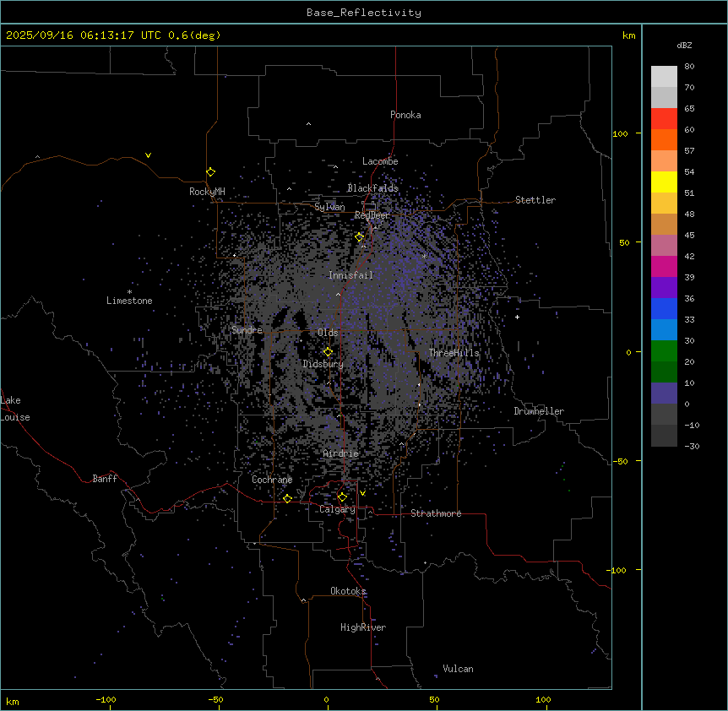Click the Strathmore label
This screenshot has width=728, height=711.
tap(436, 513)
